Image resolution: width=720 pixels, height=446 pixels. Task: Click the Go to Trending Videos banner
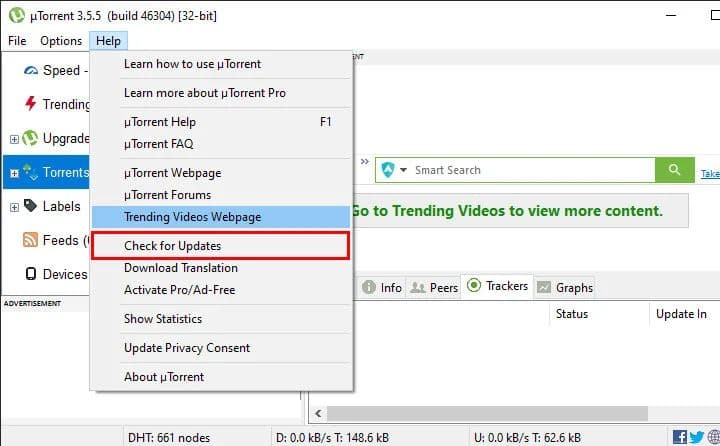click(520, 211)
